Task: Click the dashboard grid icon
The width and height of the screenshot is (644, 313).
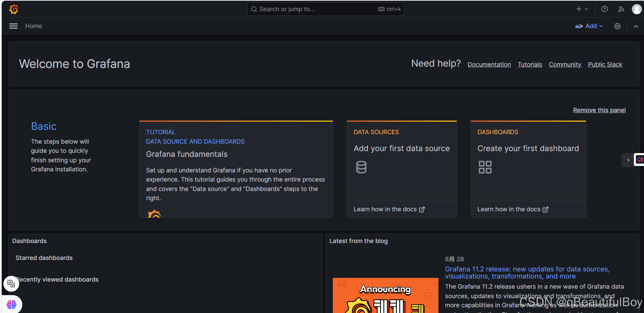Action: [485, 167]
